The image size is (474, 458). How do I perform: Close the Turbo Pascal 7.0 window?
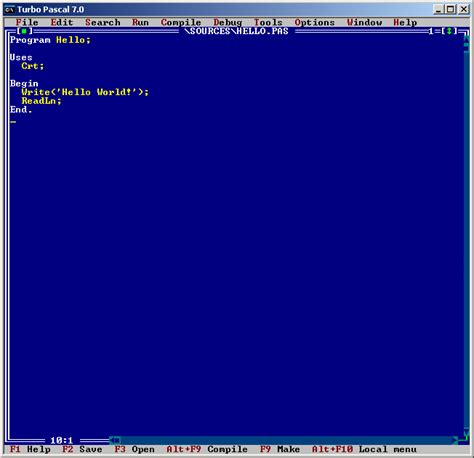pos(463,9)
